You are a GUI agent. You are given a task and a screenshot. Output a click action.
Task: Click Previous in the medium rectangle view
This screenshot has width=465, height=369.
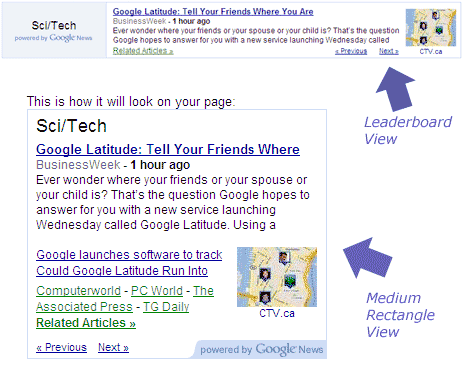61,347
